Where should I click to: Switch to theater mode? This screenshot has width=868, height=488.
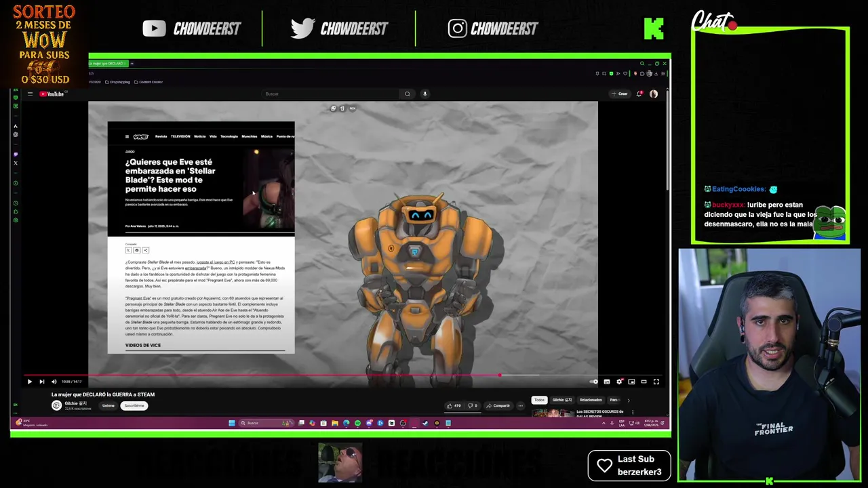(644, 382)
